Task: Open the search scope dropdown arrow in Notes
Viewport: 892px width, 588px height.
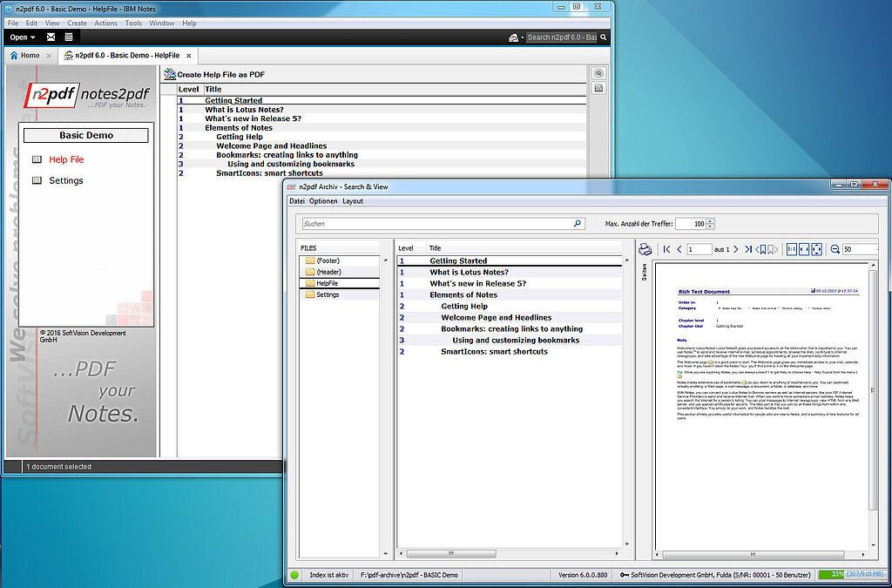Action: [x=523, y=37]
